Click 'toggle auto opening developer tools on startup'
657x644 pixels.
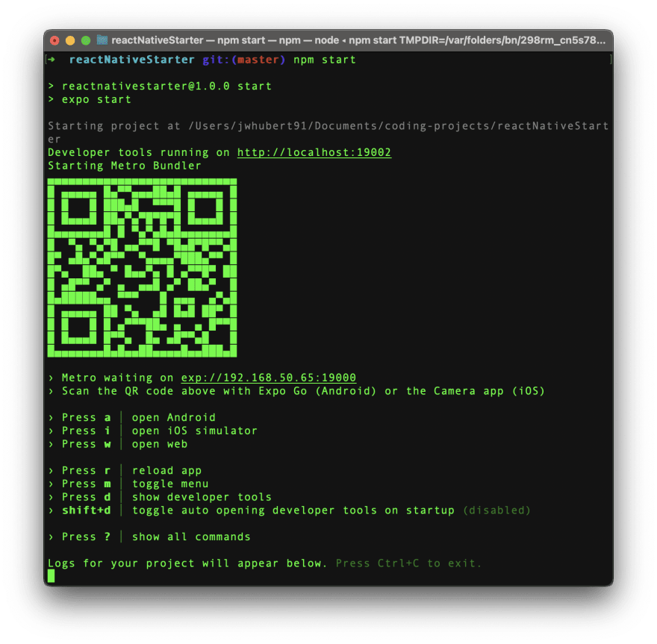tap(293, 510)
